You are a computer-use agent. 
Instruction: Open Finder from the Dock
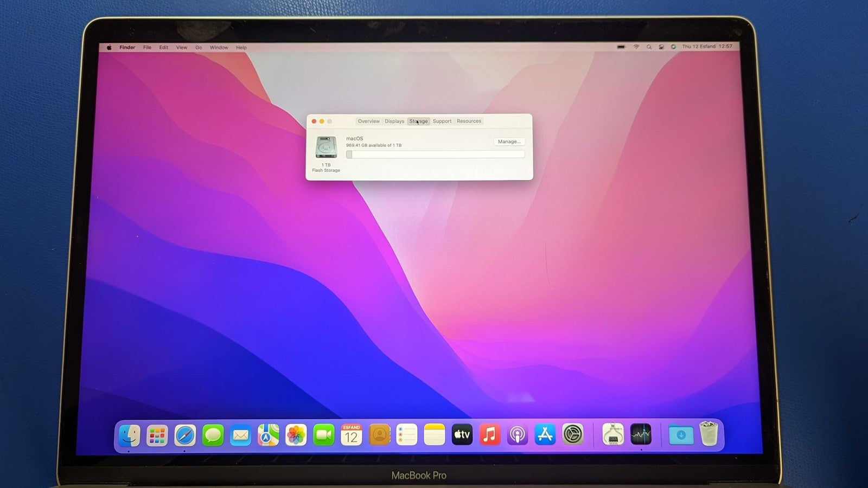coord(129,435)
